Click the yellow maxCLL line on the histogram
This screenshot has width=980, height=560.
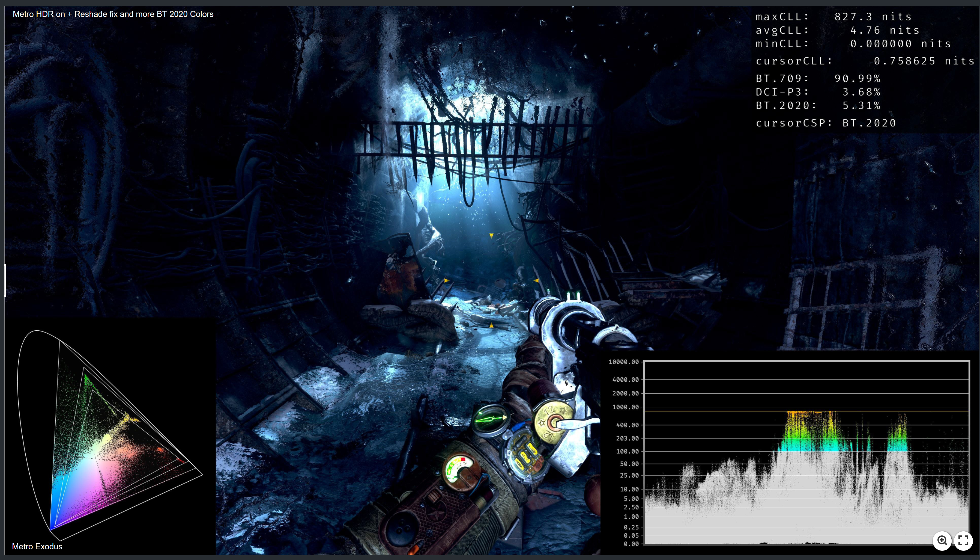click(x=807, y=411)
